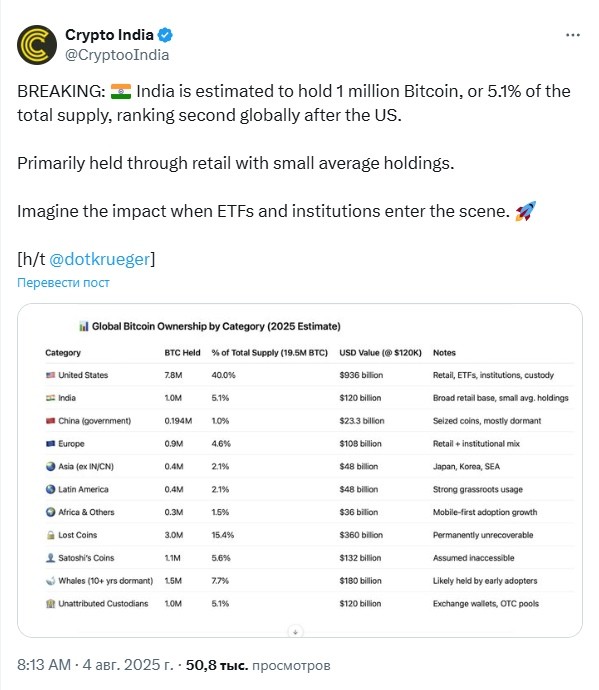
Task: Open the Bitcoin ownership table image
Action: pos(300,470)
